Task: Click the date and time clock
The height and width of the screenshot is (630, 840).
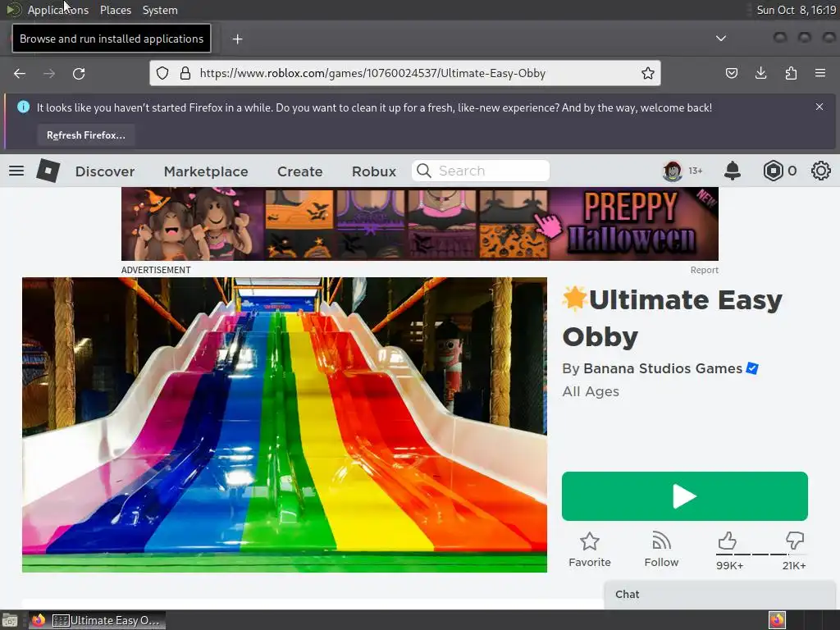Action: pyautogui.click(x=796, y=10)
